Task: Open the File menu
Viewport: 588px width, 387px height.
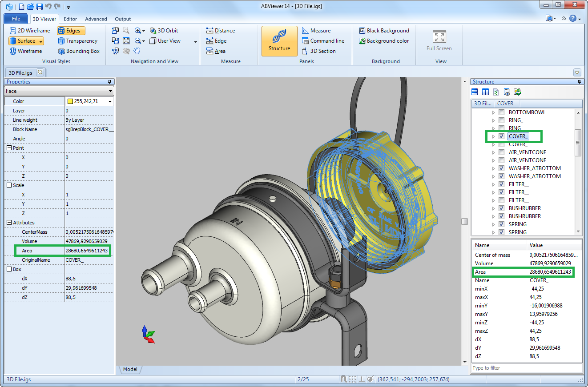Action: coord(16,19)
